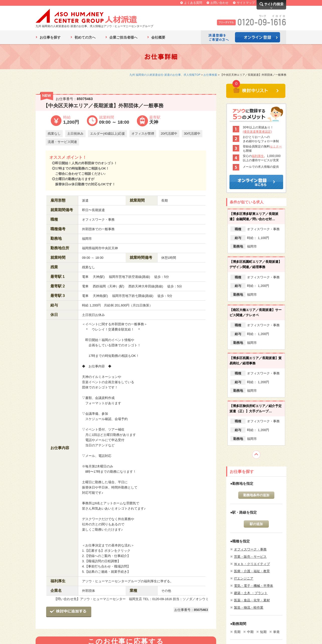
Task: Select job type 医薬・食品・化学・素材 link
Action: pyautogui.click(x=252, y=600)
